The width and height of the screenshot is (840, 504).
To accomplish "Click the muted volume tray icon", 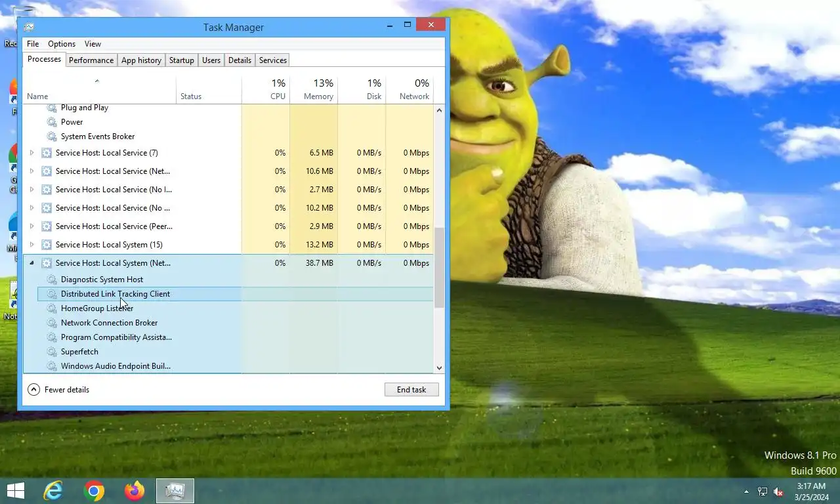I will point(778,492).
